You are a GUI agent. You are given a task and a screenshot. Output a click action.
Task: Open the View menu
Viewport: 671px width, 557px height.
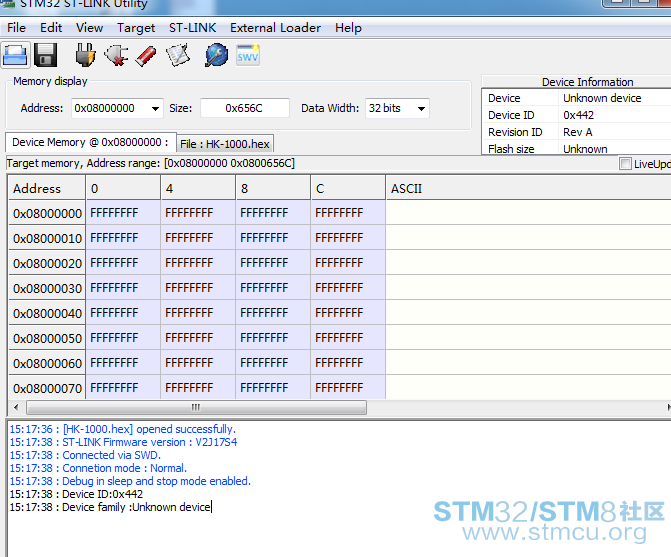[x=89, y=28]
